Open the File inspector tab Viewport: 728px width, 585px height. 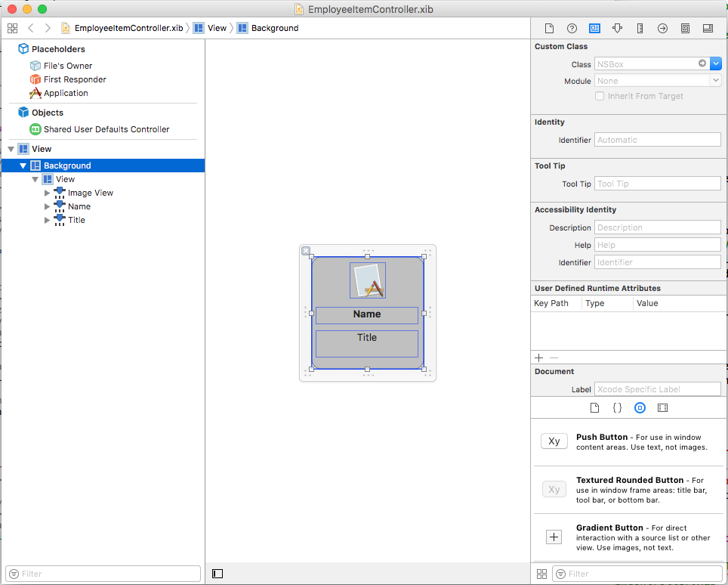(x=549, y=29)
